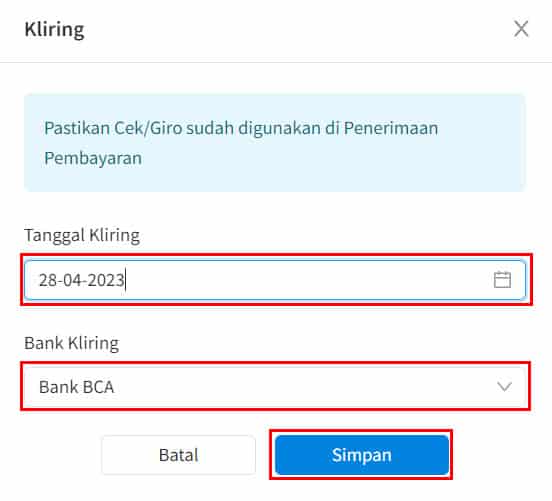Pick a clearing date using the calendar icon

(502, 280)
